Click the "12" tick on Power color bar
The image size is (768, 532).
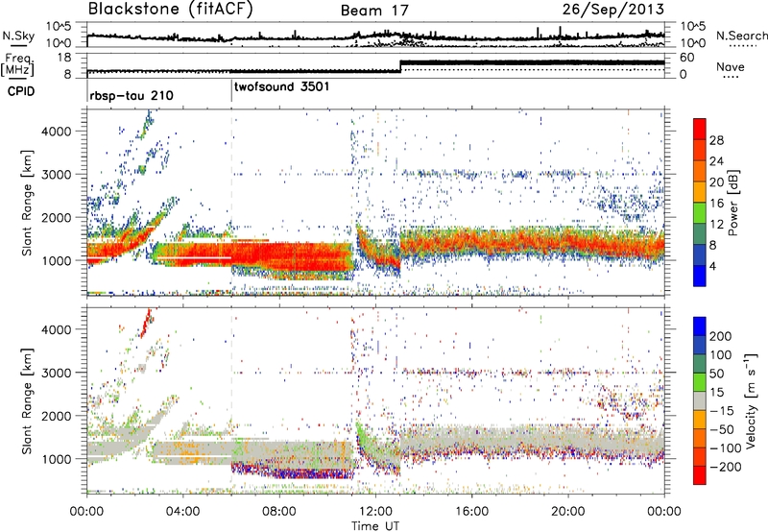click(716, 225)
